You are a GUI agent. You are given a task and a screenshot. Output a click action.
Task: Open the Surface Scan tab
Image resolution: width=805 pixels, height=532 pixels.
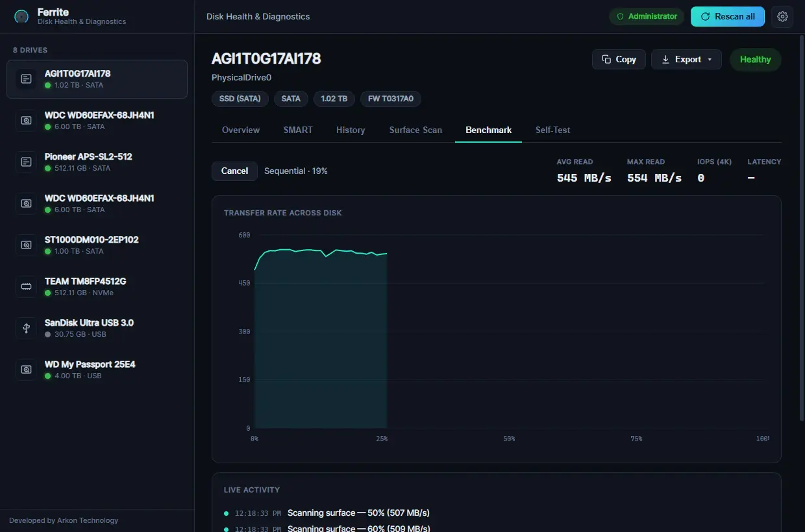point(415,130)
